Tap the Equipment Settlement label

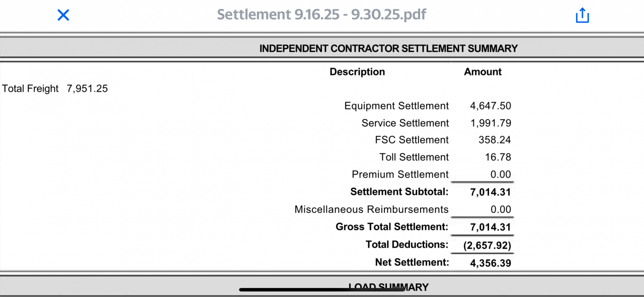point(396,106)
